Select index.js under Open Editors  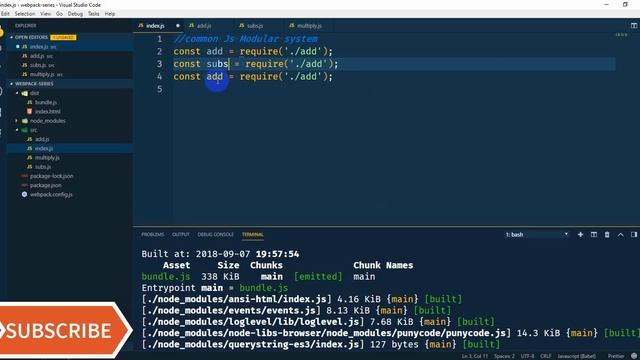(69, 47)
